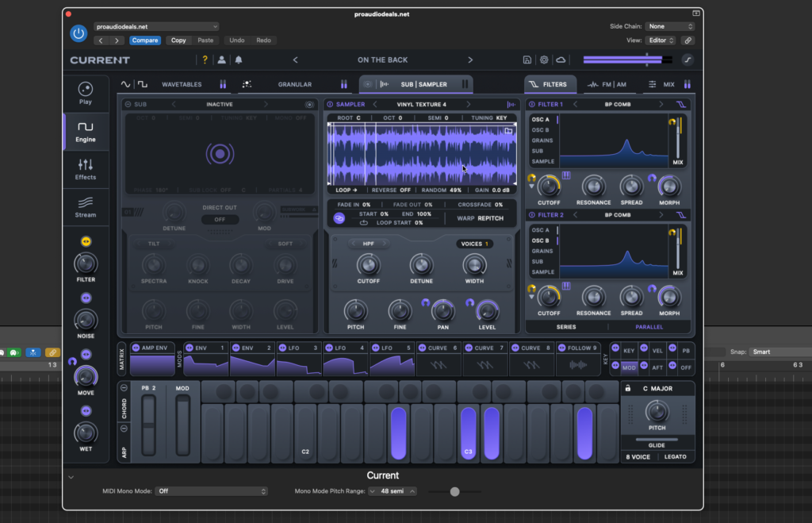Image resolution: width=812 pixels, height=523 pixels.
Task: Collapse the bottom Current parameters disclosure arrow
Action: [x=71, y=477]
